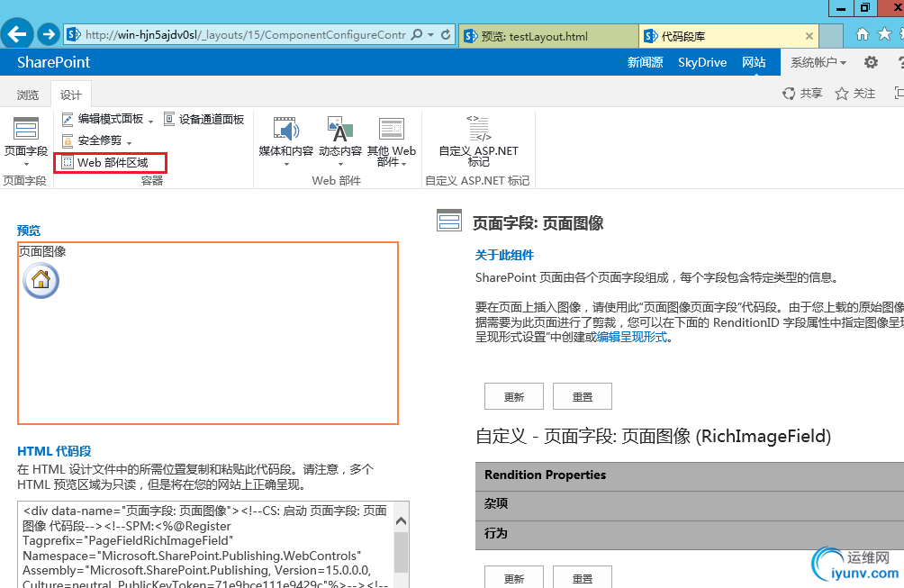Click the 自定义 ASP.NET 标记 icon
Viewport: 904px width, 588px height.
pos(478,128)
